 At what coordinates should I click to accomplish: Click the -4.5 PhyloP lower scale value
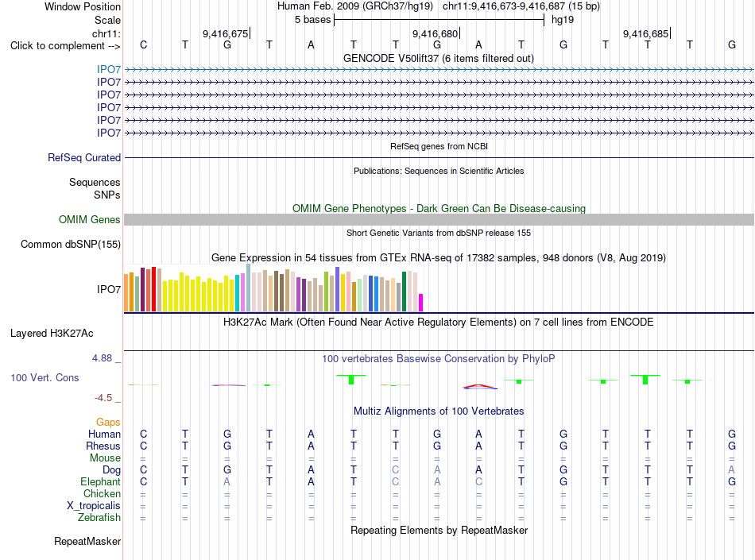103,398
